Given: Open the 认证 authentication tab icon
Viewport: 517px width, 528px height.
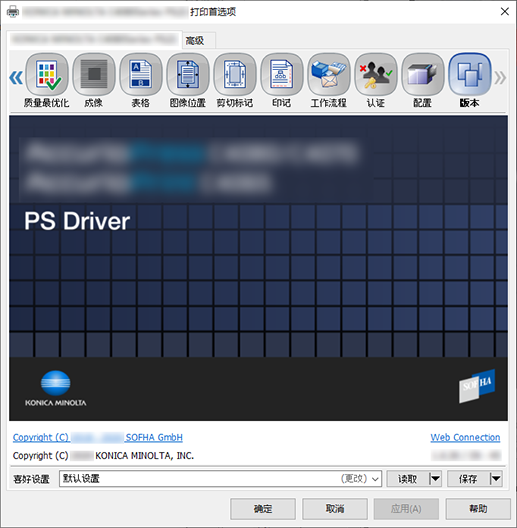Looking at the screenshot, I should pyautogui.click(x=376, y=75).
